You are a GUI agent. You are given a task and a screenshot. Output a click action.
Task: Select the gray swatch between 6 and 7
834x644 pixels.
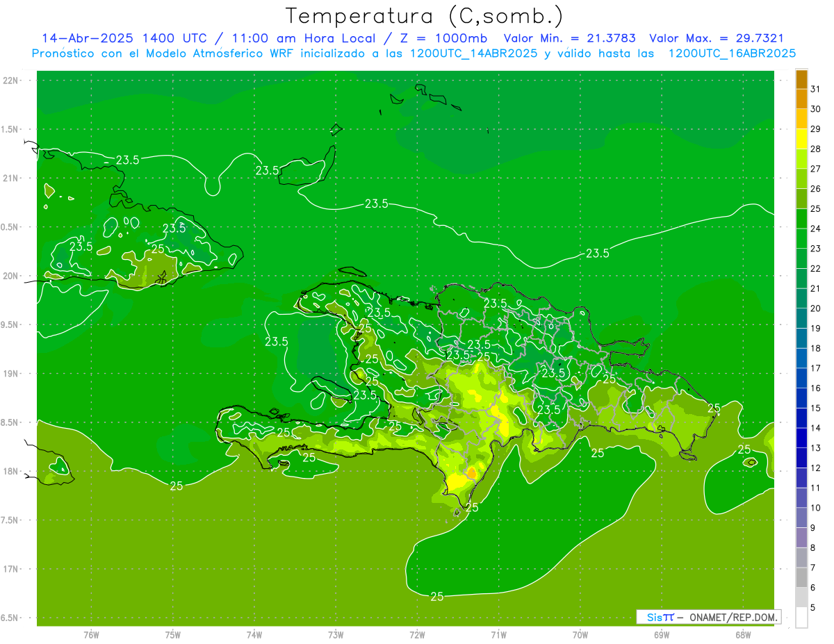801,578
